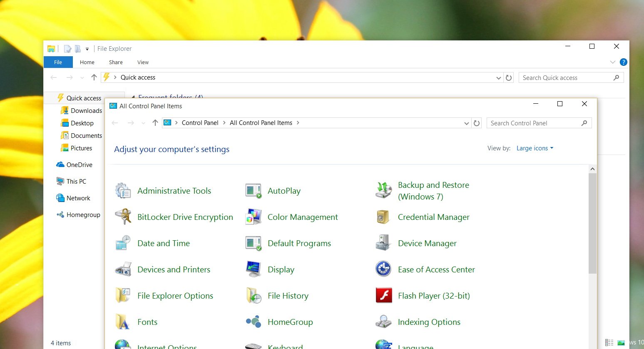Screen dimensions: 644x349
Task: Open the Device Manager icon
Action: coord(383,243)
